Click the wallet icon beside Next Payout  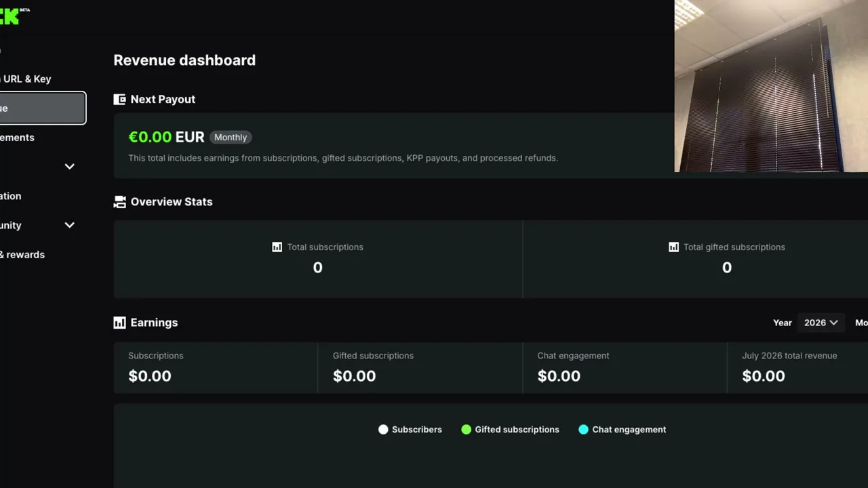coord(119,100)
